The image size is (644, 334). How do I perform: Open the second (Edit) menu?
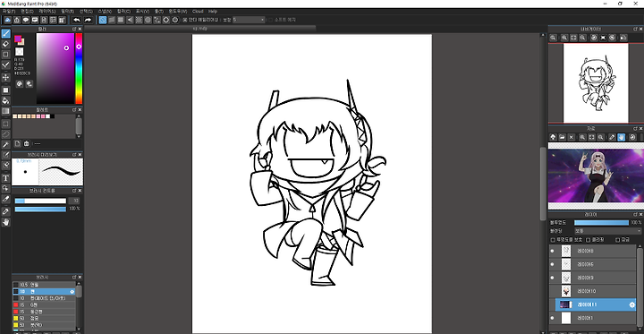click(27, 11)
